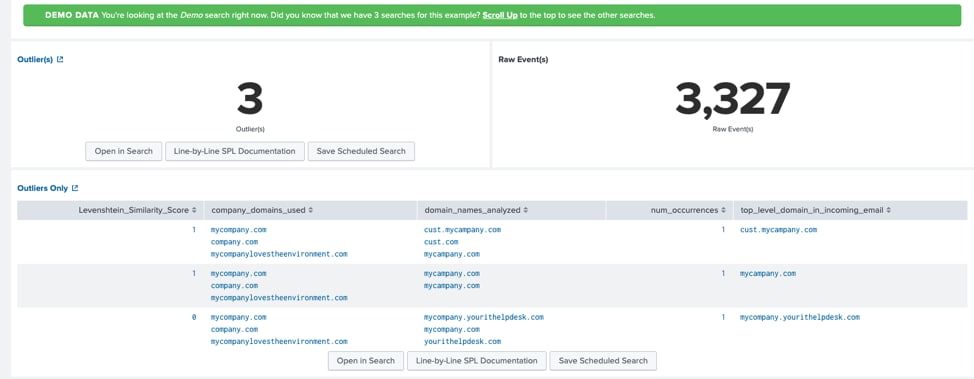
Task: Click Open in Search below the outliers table
Action: click(x=366, y=360)
